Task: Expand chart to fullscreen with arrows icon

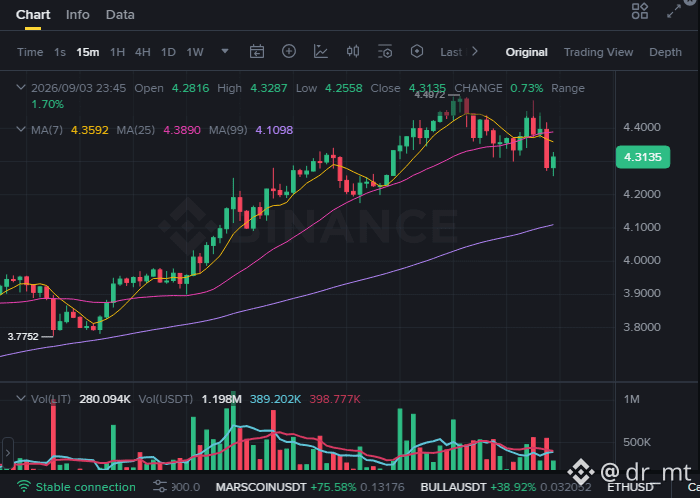Action: tap(674, 11)
